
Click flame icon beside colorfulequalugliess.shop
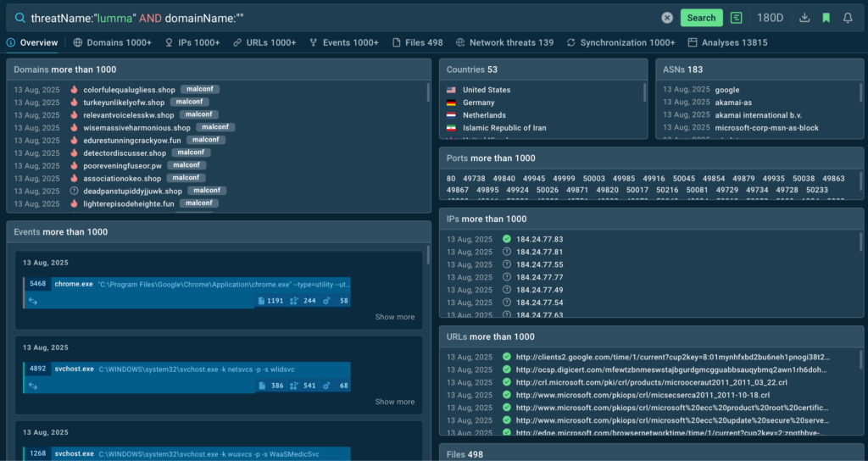pyautogui.click(x=75, y=90)
